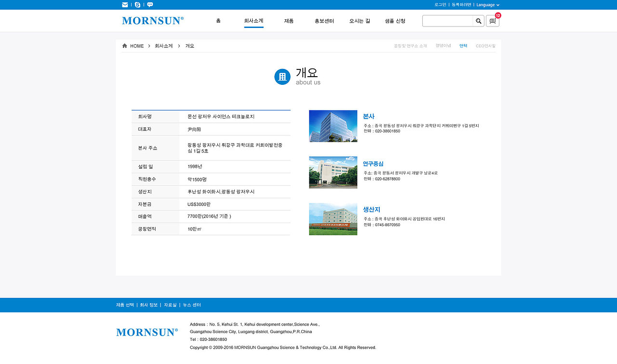Viewport: 617px width, 364px height.
Task: Click the factory area value 10만㎡
Action: click(x=194, y=229)
